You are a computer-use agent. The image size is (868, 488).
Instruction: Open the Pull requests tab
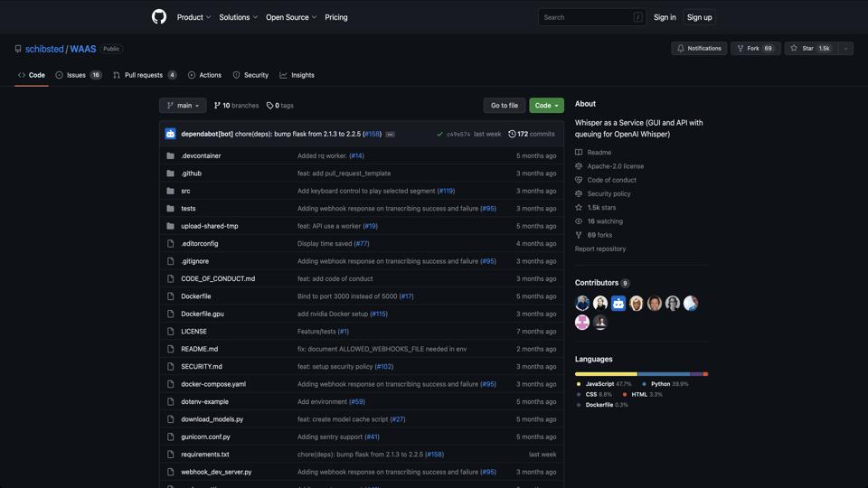[x=144, y=75]
